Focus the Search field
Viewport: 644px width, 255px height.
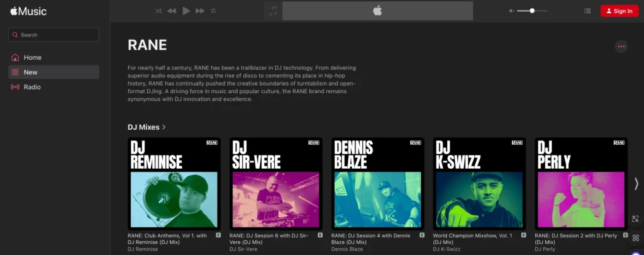[53, 35]
